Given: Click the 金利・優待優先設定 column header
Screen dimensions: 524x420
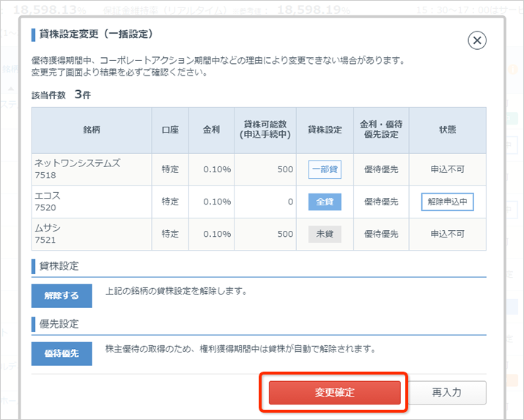Looking at the screenshot, I should point(380,130).
